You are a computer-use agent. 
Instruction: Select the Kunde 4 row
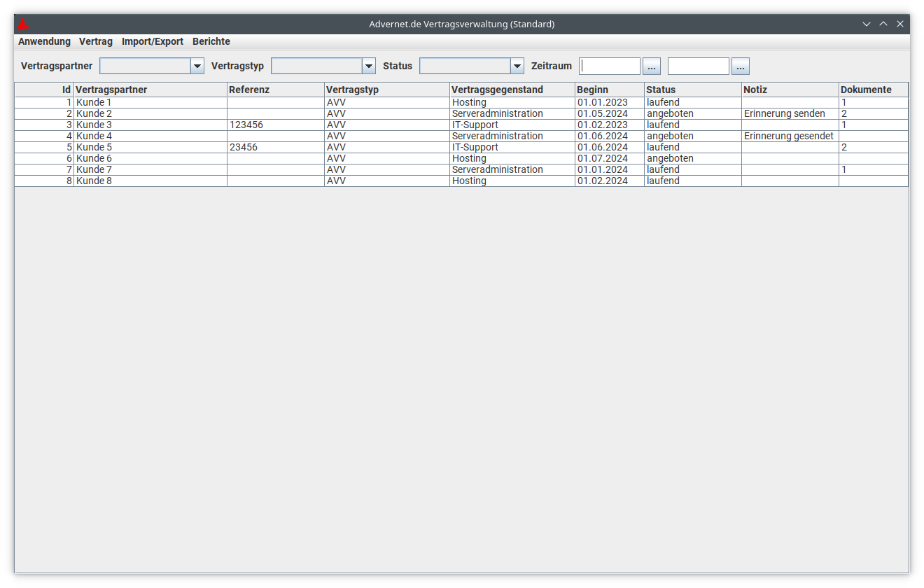pyautogui.click(x=461, y=136)
